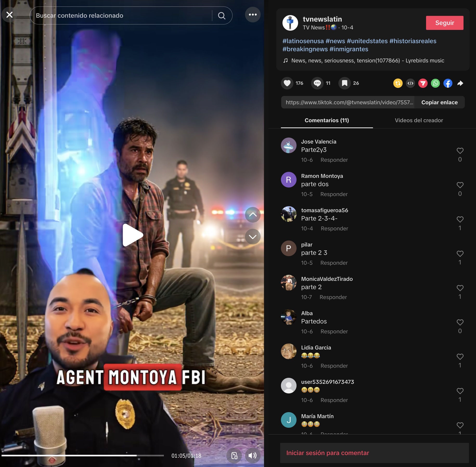Select the Comentarios (11) tab

(x=327, y=120)
